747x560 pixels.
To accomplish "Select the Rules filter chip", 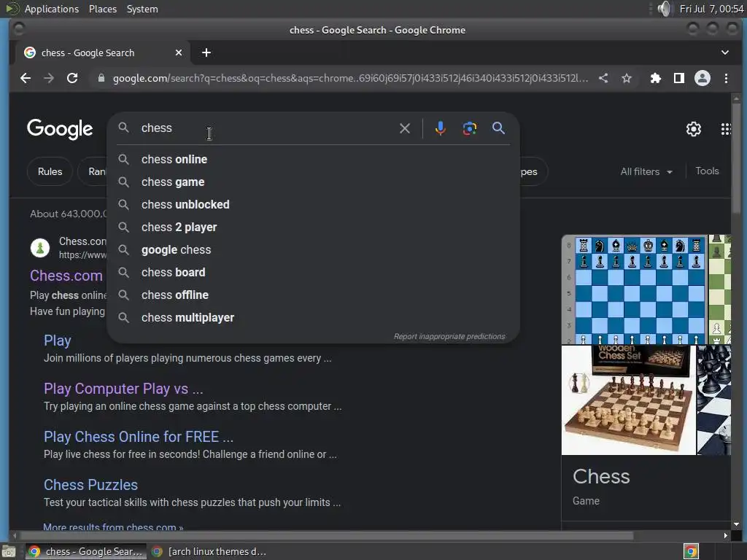I will click(50, 171).
